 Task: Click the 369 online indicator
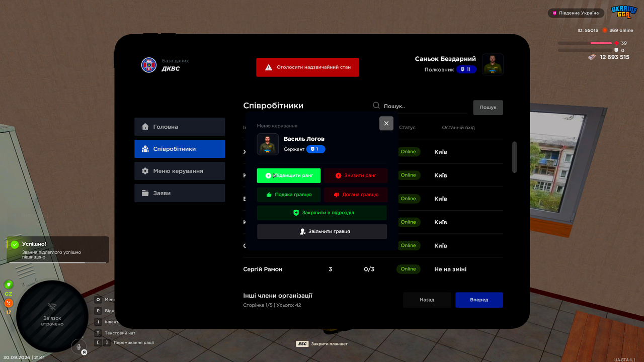618,30
